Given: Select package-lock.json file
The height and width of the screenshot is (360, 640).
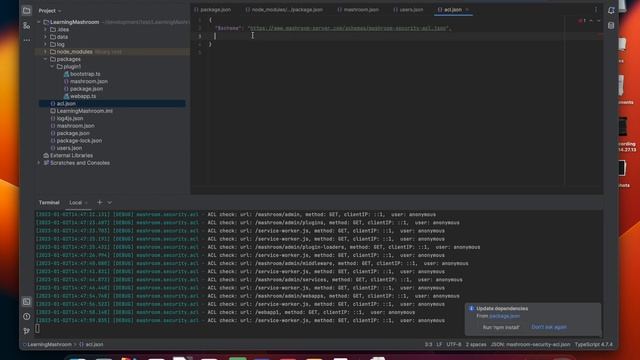Looking at the screenshot, I should pos(79,140).
